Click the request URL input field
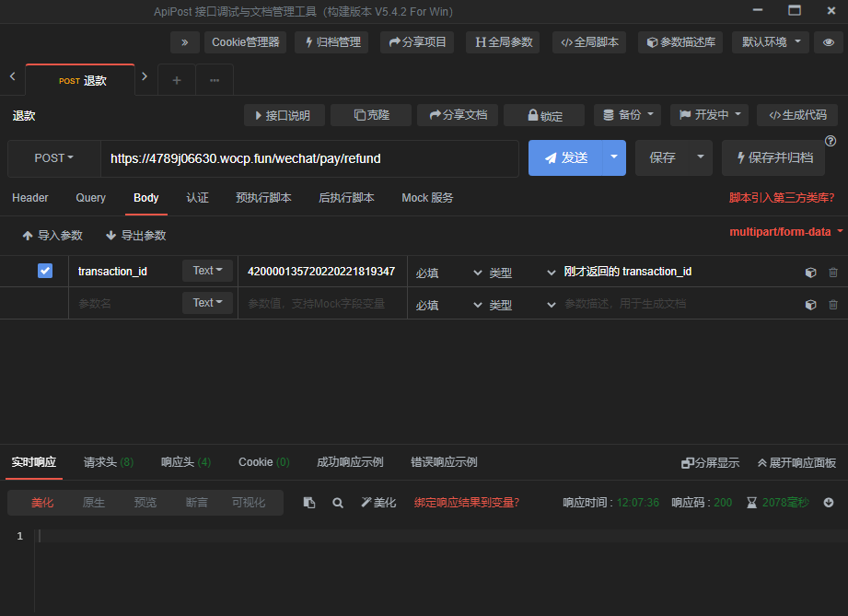The image size is (848, 616). [309, 158]
